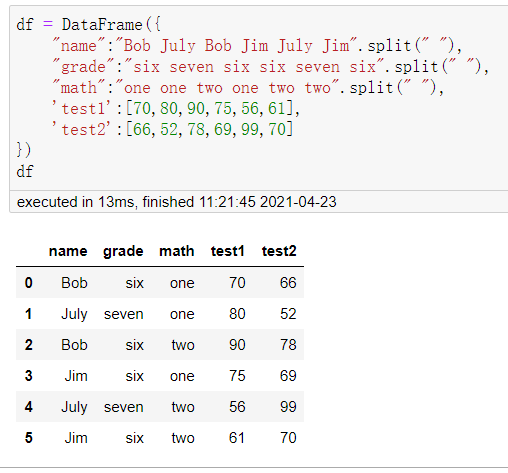The width and height of the screenshot is (508, 473).
Task: Click test1 value 90 in row 2
Action: point(237,345)
